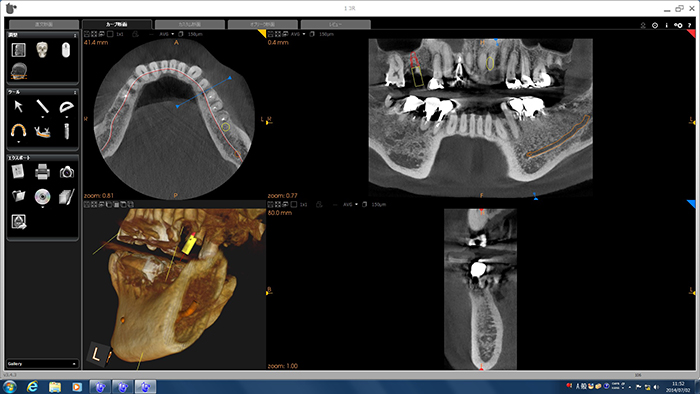The height and width of the screenshot is (394, 700).
Task: Click the camera snapshot icon
Action: pos(67,172)
